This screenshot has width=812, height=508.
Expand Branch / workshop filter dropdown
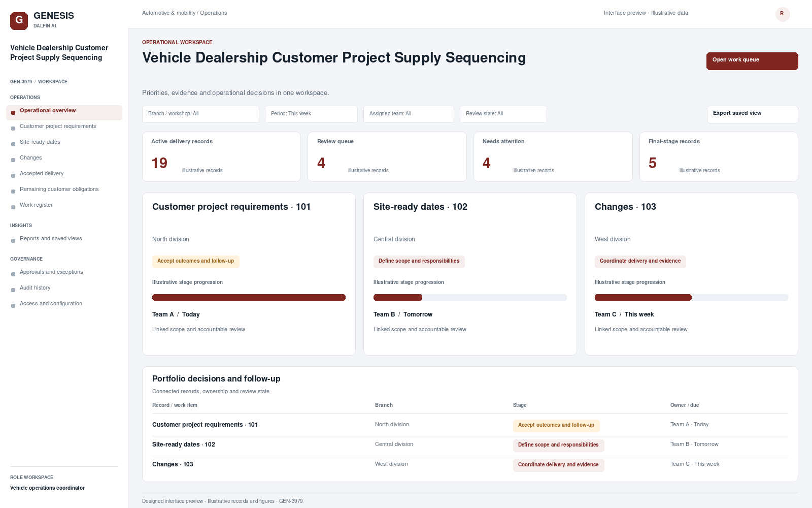pyautogui.click(x=200, y=114)
